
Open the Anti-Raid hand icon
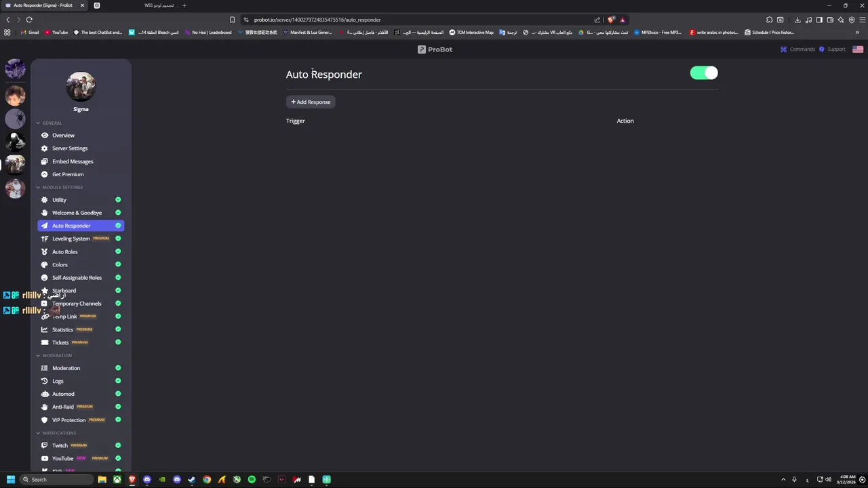pyautogui.click(x=45, y=407)
